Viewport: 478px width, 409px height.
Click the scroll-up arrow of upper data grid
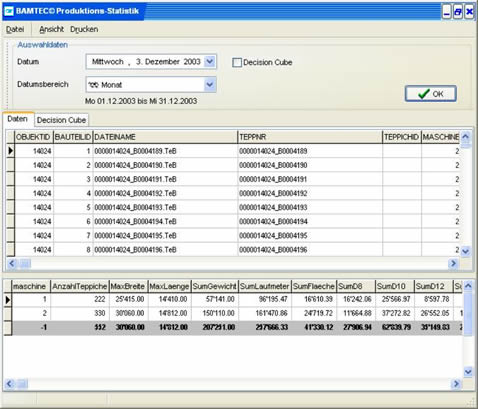point(466,137)
